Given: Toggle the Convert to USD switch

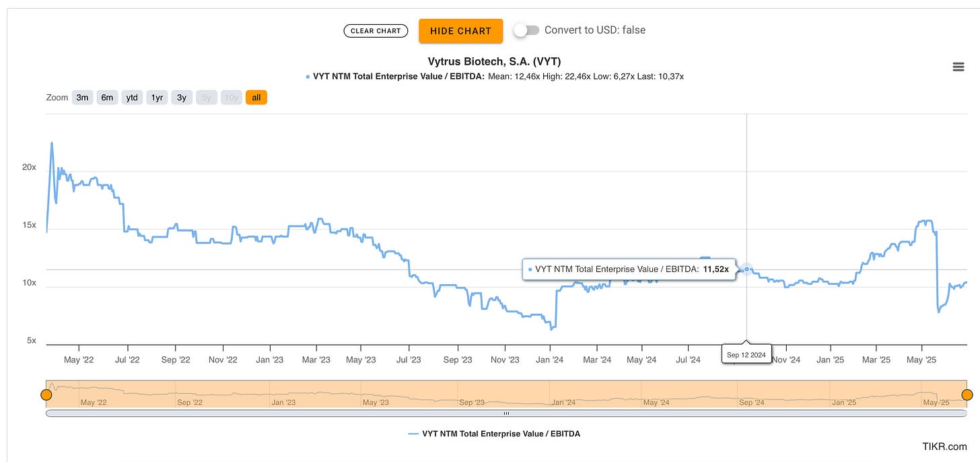Looking at the screenshot, I should (526, 30).
